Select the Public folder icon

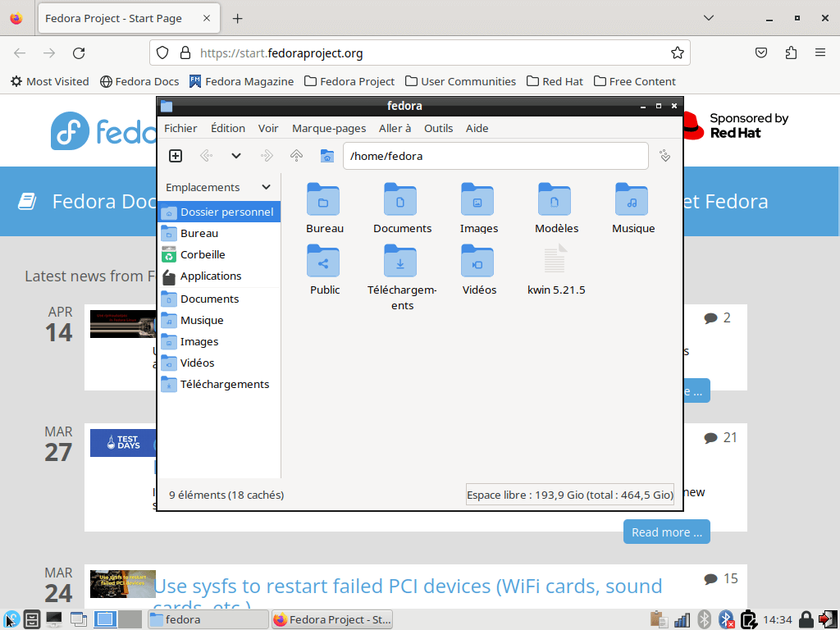[323, 261]
